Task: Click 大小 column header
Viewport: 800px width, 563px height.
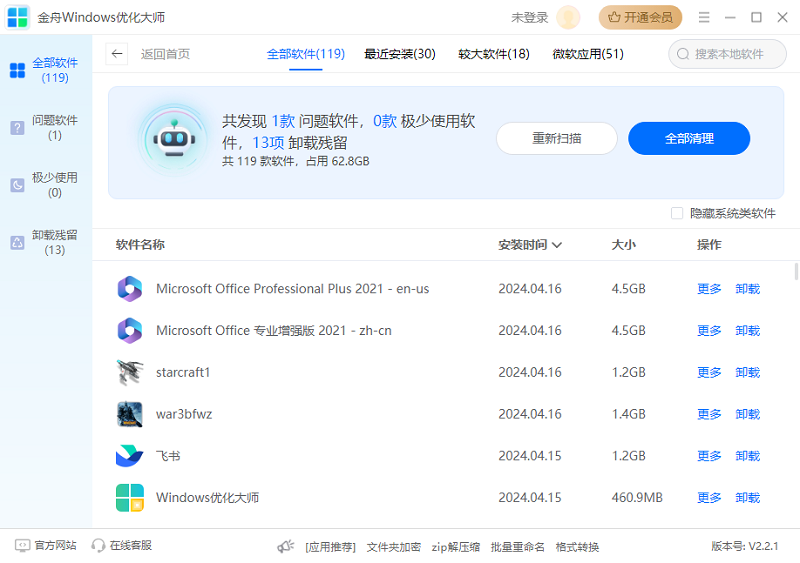Action: point(623,245)
